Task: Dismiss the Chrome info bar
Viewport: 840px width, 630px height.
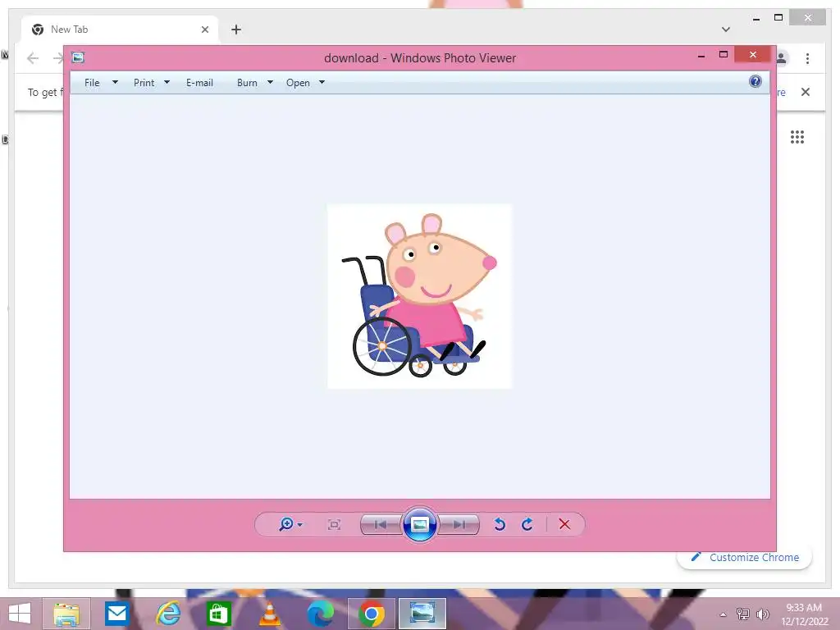Action: coord(806,92)
